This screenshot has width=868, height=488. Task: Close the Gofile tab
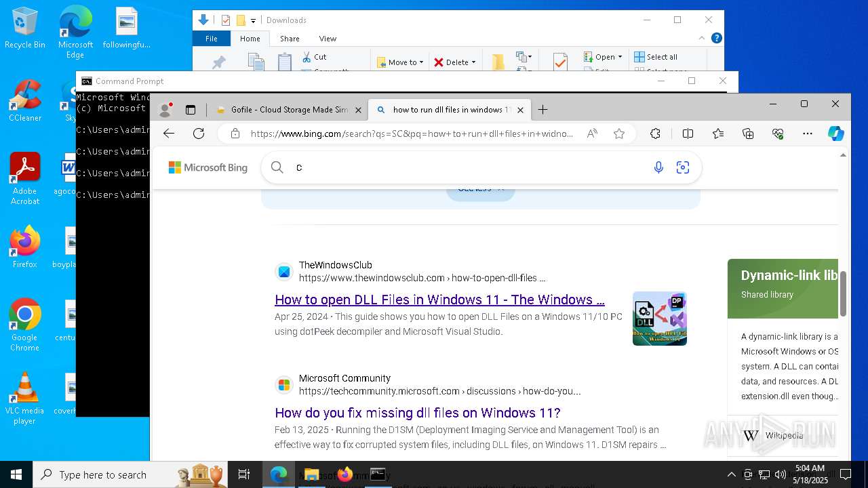point(358,110)
